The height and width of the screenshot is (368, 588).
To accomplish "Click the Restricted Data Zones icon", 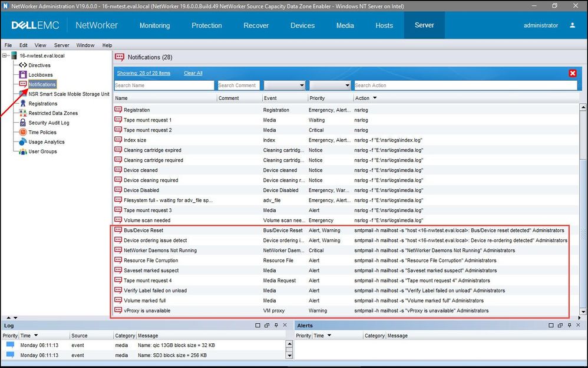I will 23,113.
